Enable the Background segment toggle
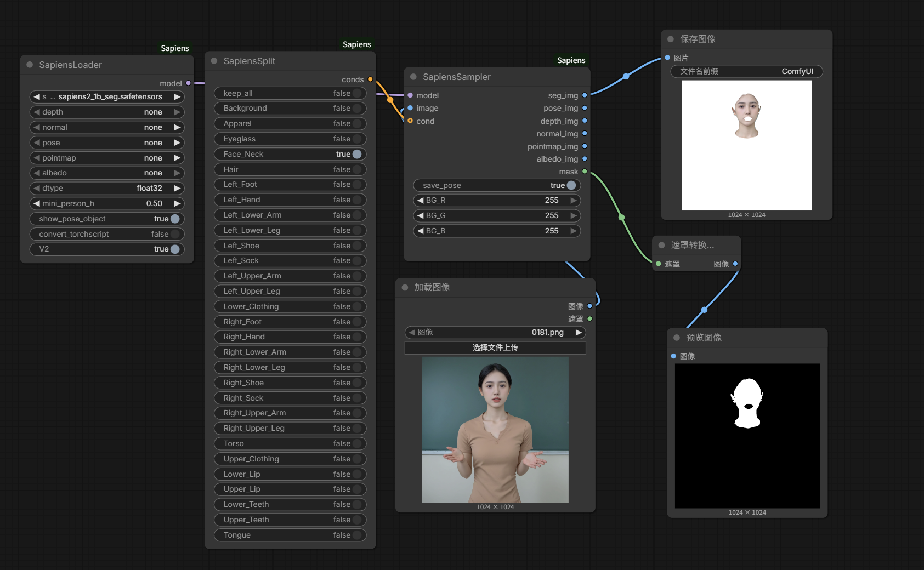Viewport: 924px width, 570px height. (x=290, y=109)
